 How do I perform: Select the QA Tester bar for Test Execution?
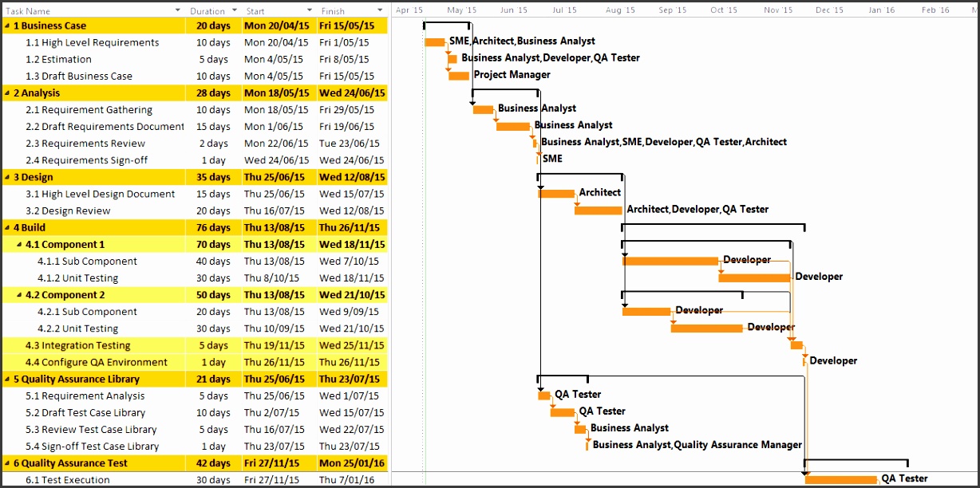coord(842,479)
